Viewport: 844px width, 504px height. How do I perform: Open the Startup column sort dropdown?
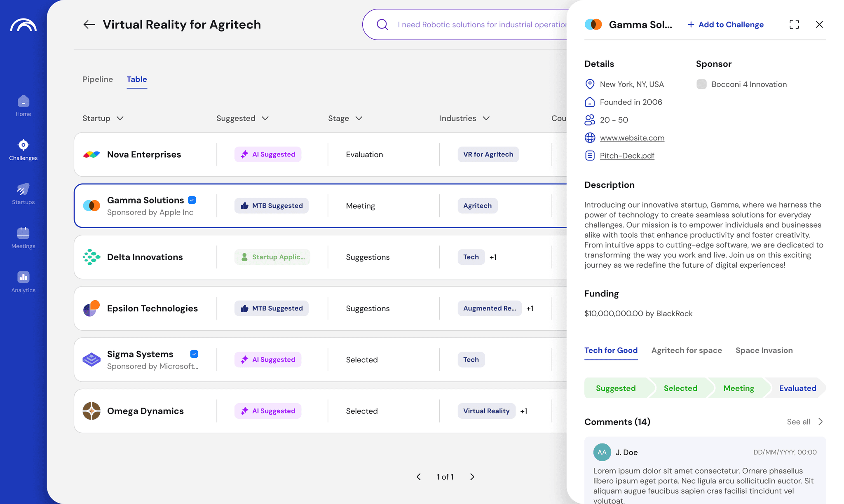[x=120, y=119]
